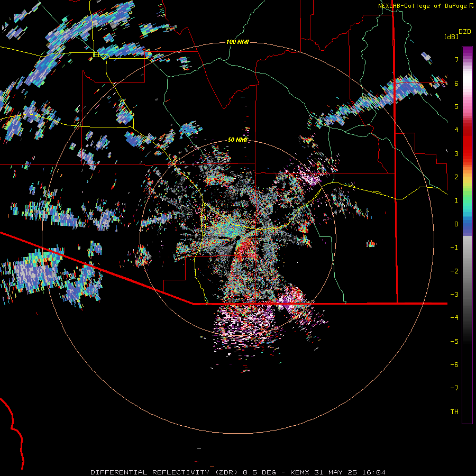
Task: Click the -6 tick label on the color scale
Action: click(454, 365)
